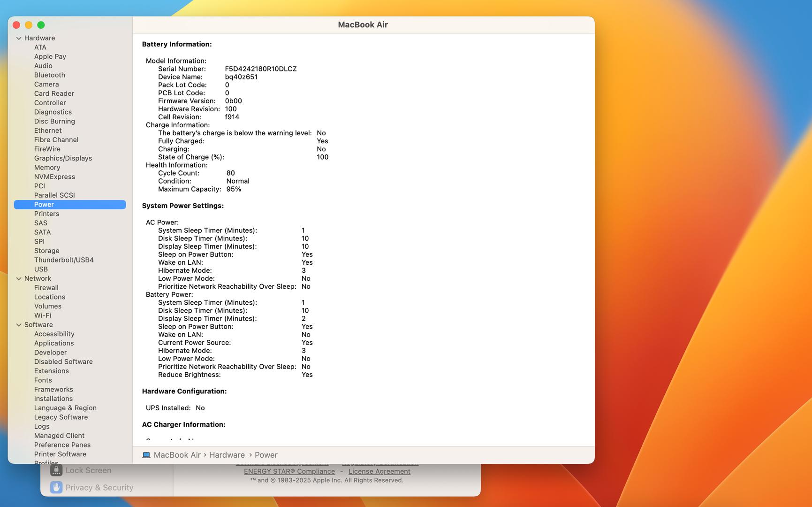Collapse the Network section chevron

coord(19,279)
